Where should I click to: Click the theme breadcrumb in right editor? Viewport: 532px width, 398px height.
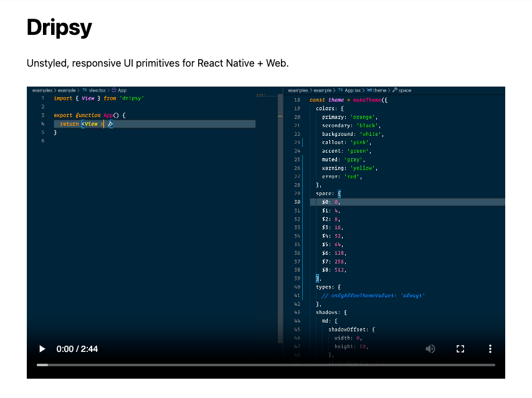[x=378, y=90]
